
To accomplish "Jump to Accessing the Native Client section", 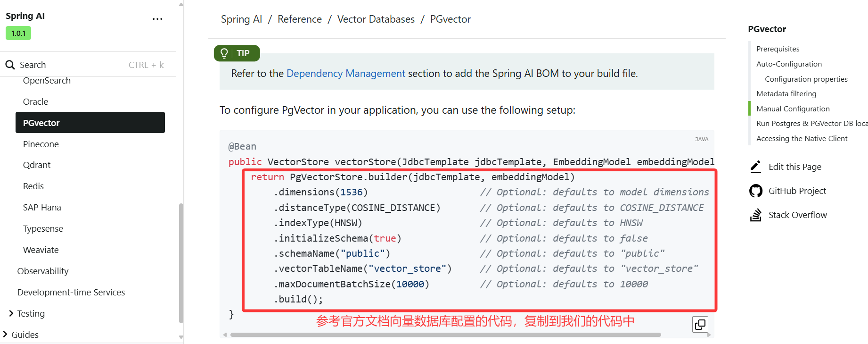I will click(x=802, y=139).
